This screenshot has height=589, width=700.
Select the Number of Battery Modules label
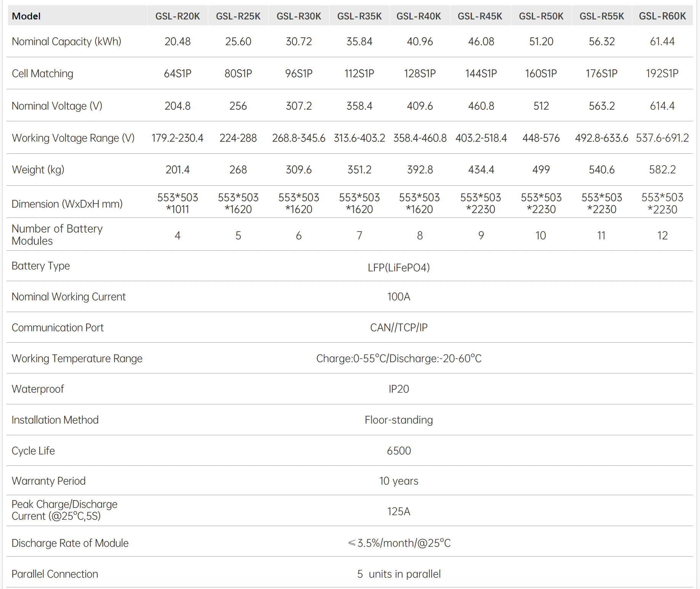57,235
